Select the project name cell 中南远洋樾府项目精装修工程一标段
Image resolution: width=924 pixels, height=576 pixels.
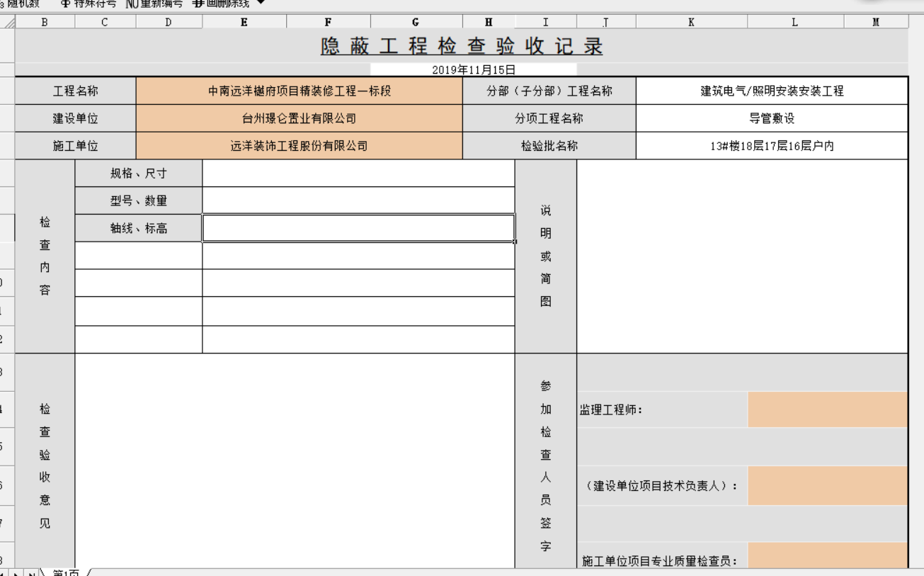coord(299,91)
